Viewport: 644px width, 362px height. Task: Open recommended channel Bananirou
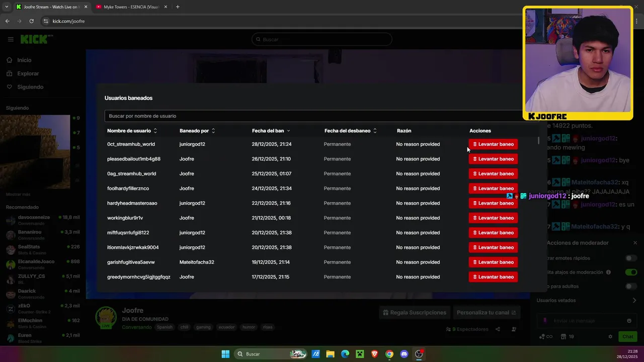(x=43, y=235)
